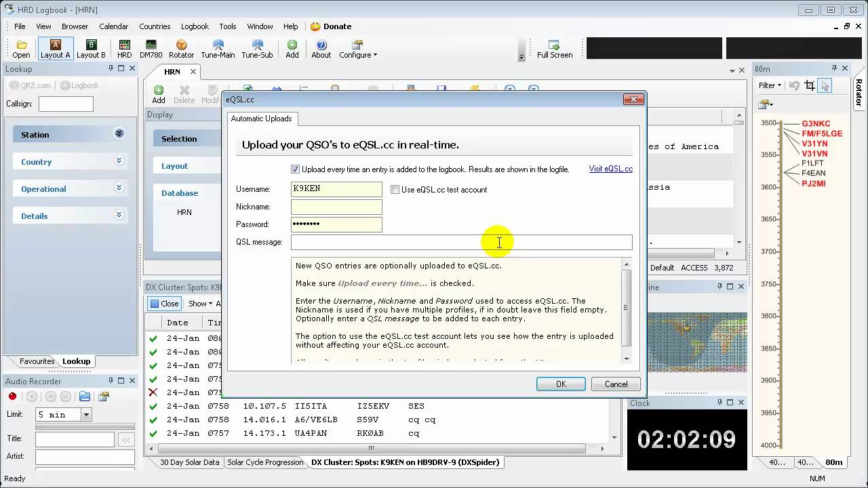Click into the Username field
The width and height of the screenshot is (868, 488).
point(336,189)
